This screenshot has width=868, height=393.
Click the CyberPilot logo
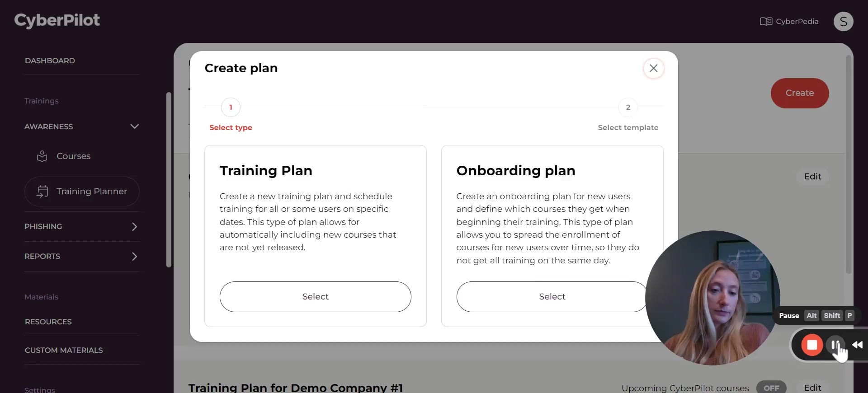click(x=57, y=20)
